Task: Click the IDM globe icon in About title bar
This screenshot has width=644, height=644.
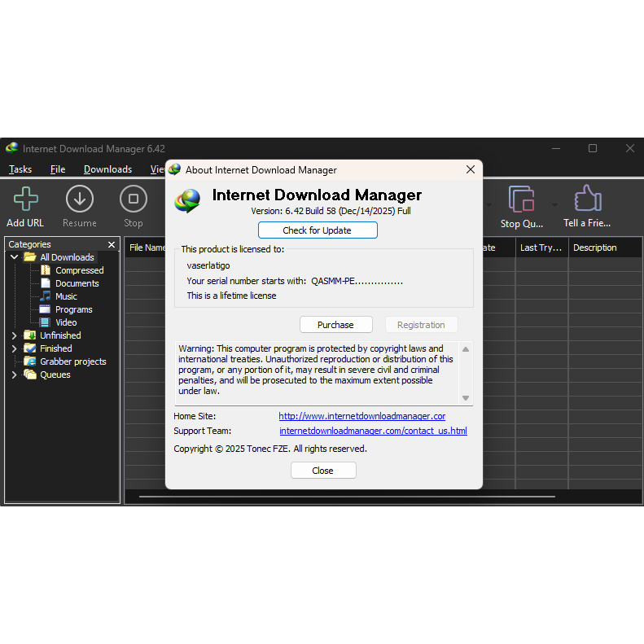Action: (174, 169)
